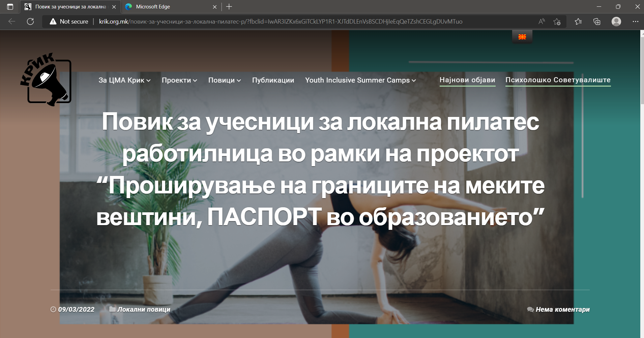644x338 pixels.
Task: Expand the Повици dropdown menu
Action: 225,80
